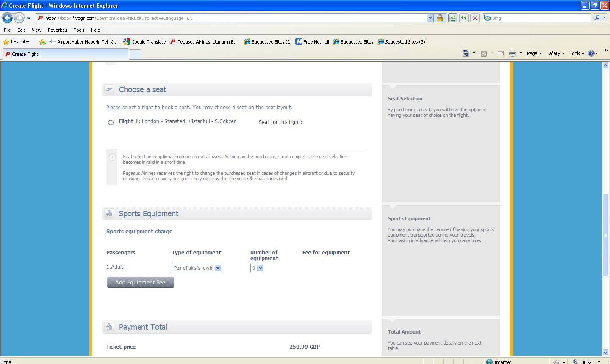Open the Google Translate favorites link
This screenshot has height=364, width=610.
144,41
